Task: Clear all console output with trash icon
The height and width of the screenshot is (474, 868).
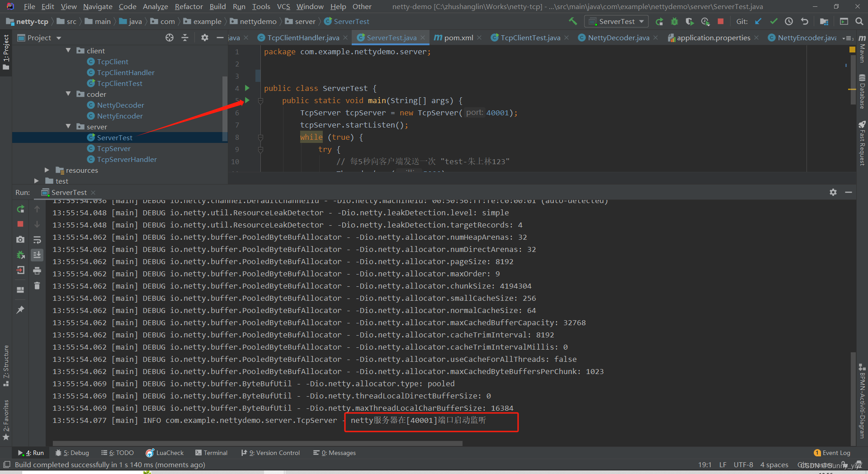Action: point(37,286)
